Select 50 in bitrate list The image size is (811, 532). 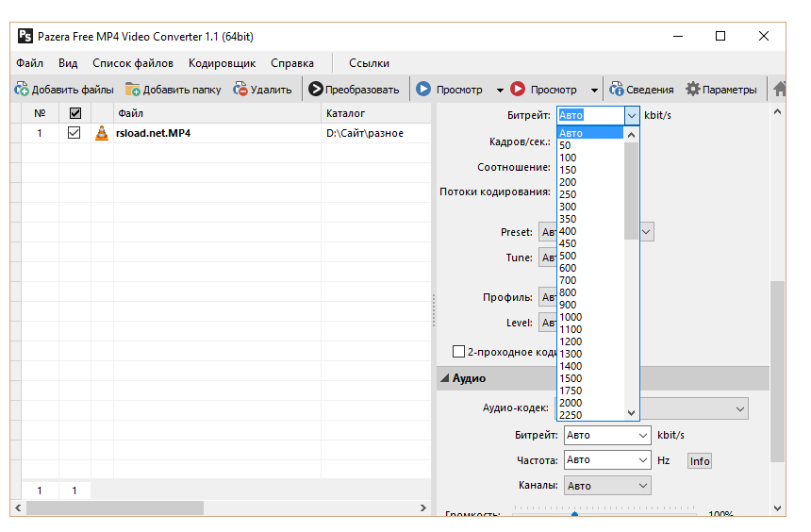coord(590,145)
